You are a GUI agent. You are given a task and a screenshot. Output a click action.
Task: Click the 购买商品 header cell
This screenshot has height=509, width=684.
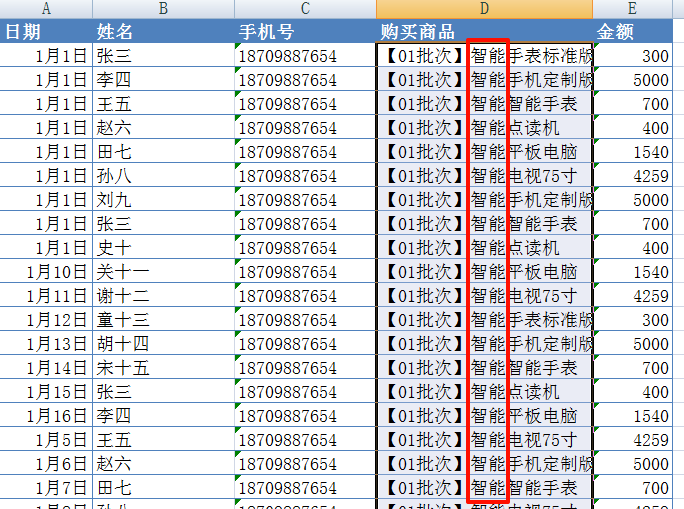tap(484, 31)
